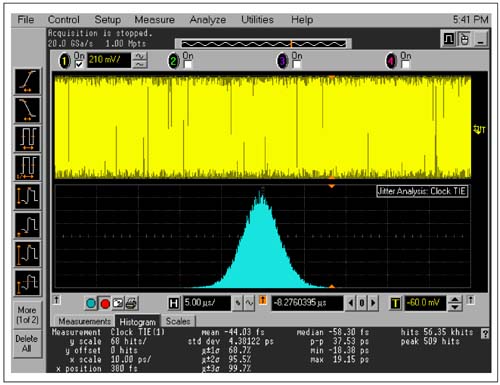
Task: Click the More (1 of 2) button
Action: (x=27, y=315)
